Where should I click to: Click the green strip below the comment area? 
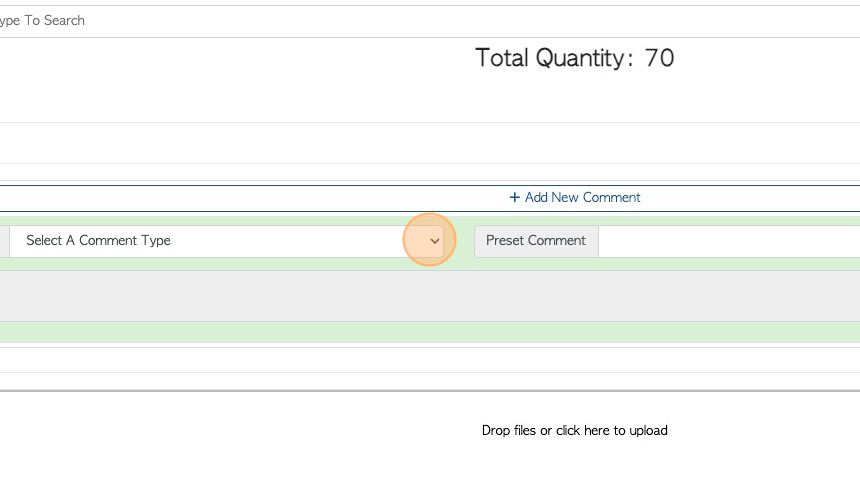click(430, 332)
